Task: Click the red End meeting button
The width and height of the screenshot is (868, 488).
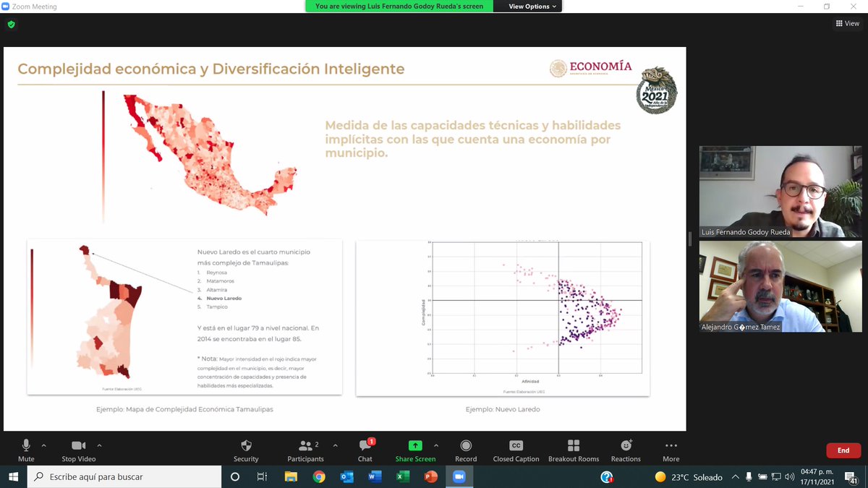Action: (x=843, y=450)
